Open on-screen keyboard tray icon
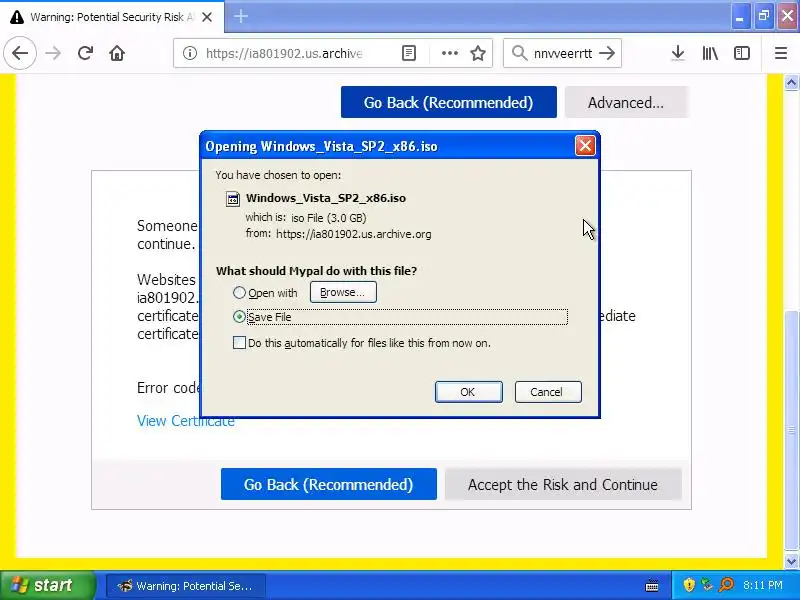This screenshot has height=600, width=800. coord(652,585)
